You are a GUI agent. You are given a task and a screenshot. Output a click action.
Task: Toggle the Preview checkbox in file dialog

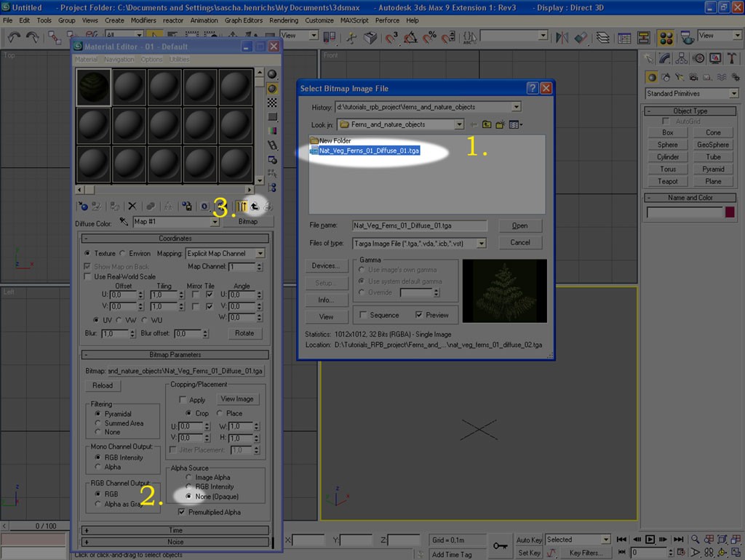tap(418, 315)
